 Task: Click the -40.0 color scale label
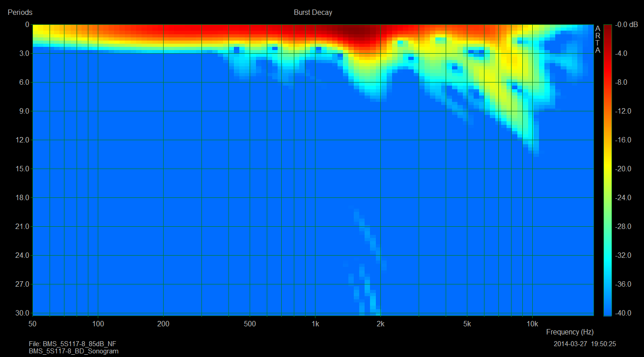pyautogui.click(x=624, y=313)
